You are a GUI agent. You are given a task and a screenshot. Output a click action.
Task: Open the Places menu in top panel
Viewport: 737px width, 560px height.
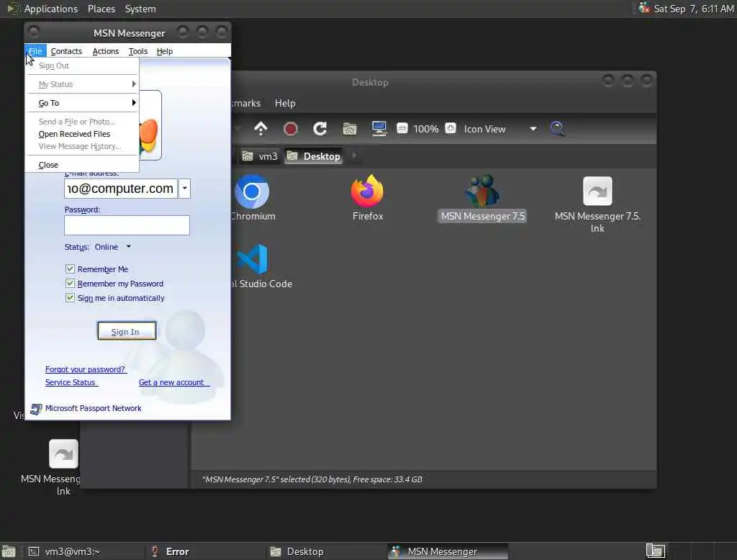point(101,9)
